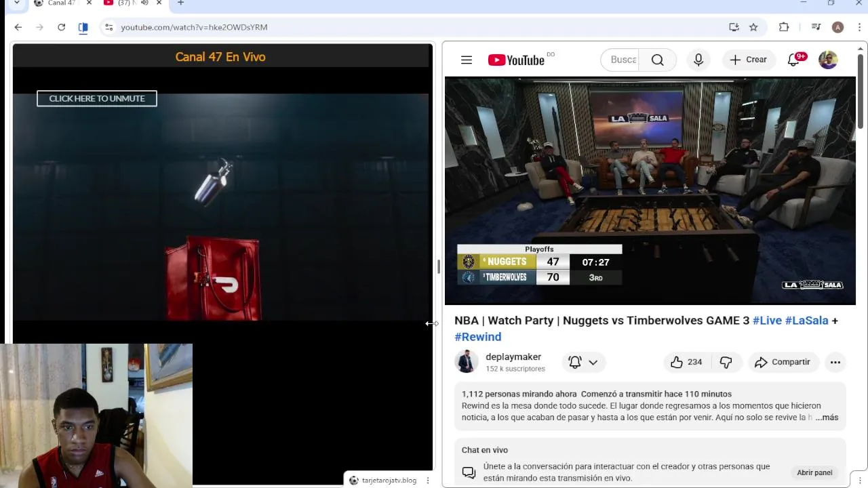Go to YouTube home via logo
The image size is (868, 488).
[516, 60]
